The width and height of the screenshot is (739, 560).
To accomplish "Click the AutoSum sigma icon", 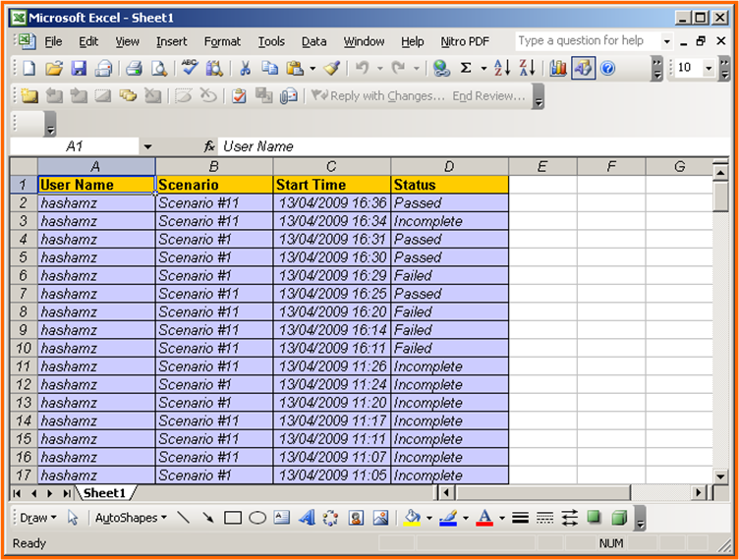I will [466, 68].
